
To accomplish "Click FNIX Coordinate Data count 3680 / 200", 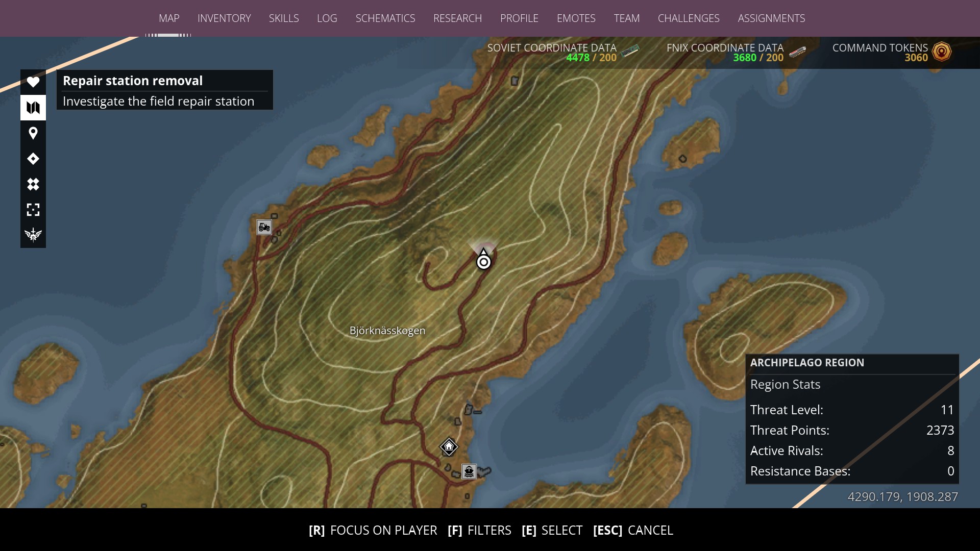I will pyautogui.click(x=758, y=58).
